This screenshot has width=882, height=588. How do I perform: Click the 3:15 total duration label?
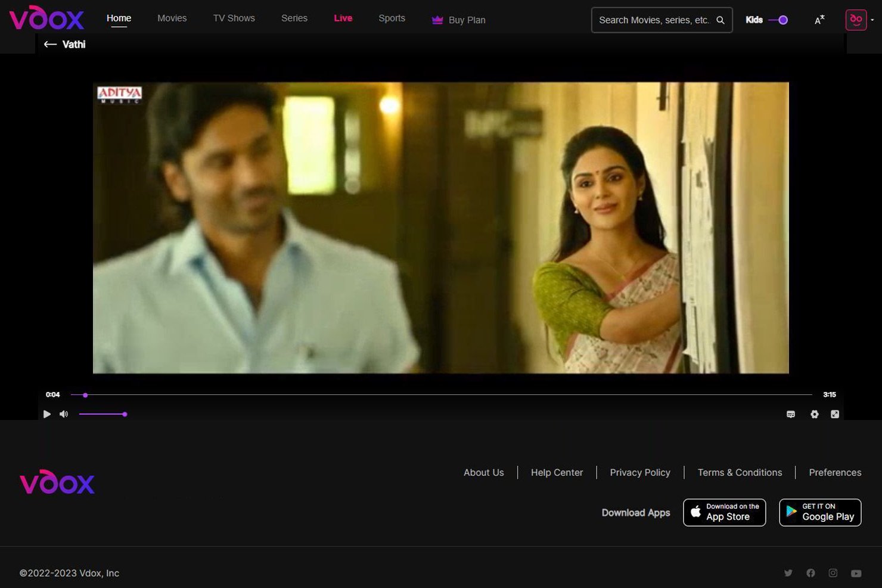coord(830,394)
